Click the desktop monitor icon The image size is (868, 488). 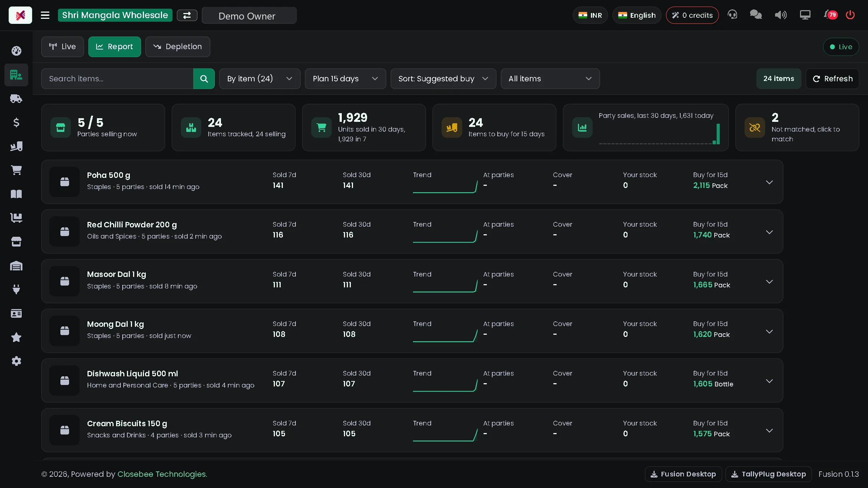[x=805, y=15]
